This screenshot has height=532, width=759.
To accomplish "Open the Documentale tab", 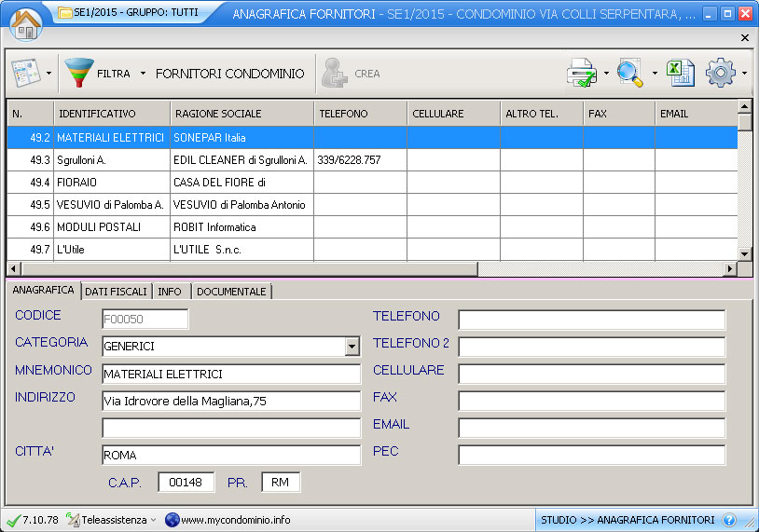I will [x=231, y=292].
